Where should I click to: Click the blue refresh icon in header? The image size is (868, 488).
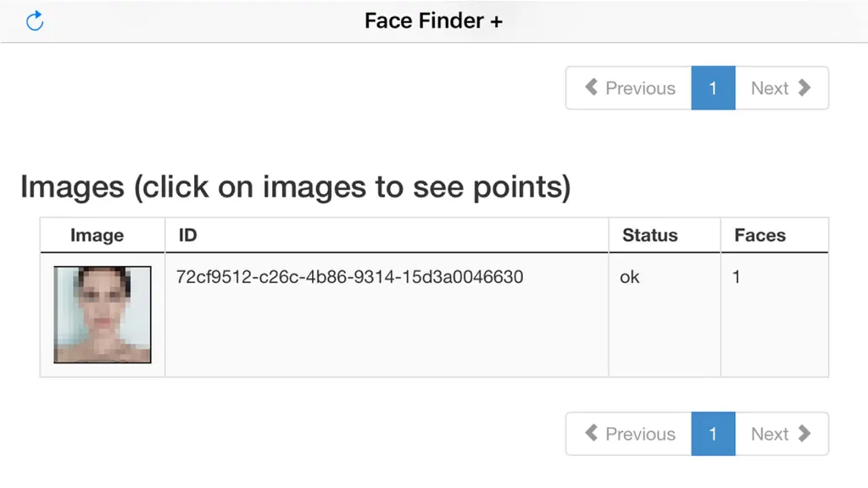35,21
